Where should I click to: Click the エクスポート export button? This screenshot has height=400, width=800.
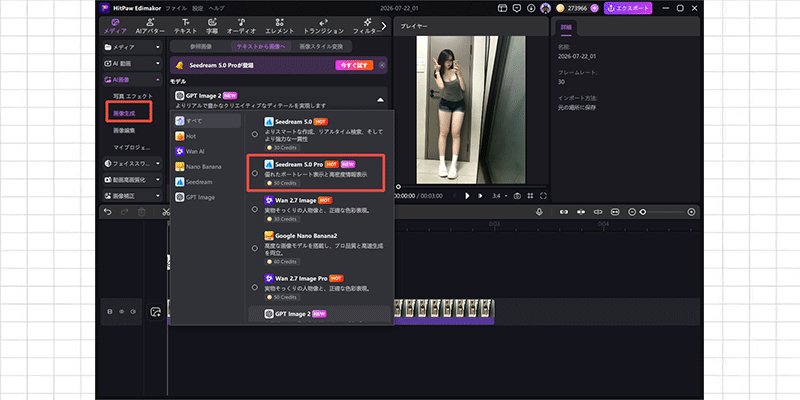[628, 8]
